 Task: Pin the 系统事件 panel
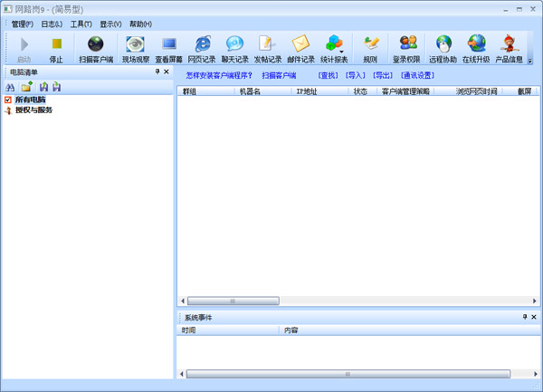pos(525,317)
